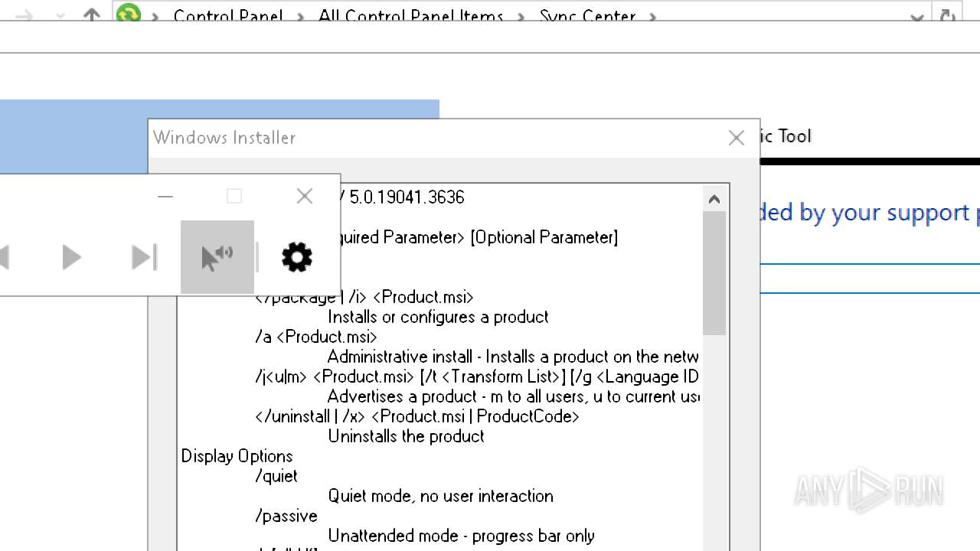Screen dimensions: 980x551
Task: Click 'Quiet mode, no user interaction' text
Action: tap(441, 496)
